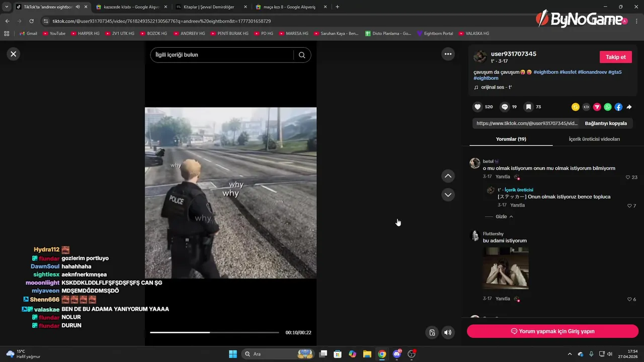This screenshot has width=644, height=362.
Task: Reload the page
Action: [31, 21]
